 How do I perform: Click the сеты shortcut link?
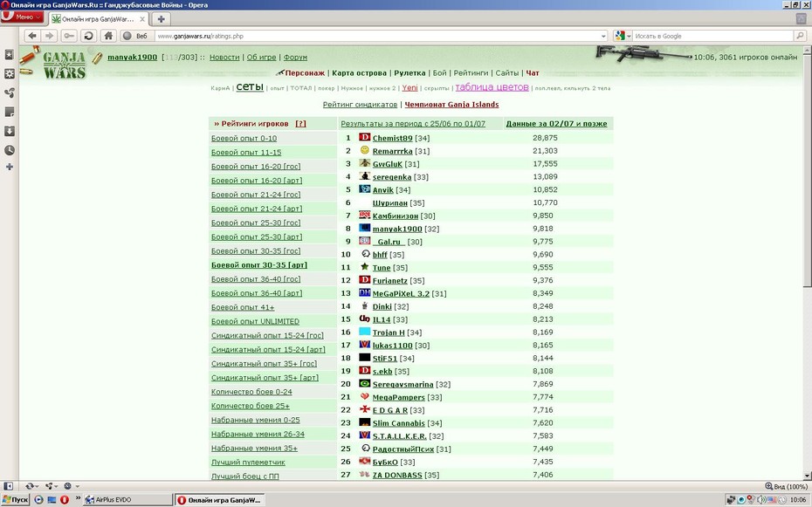250,87
